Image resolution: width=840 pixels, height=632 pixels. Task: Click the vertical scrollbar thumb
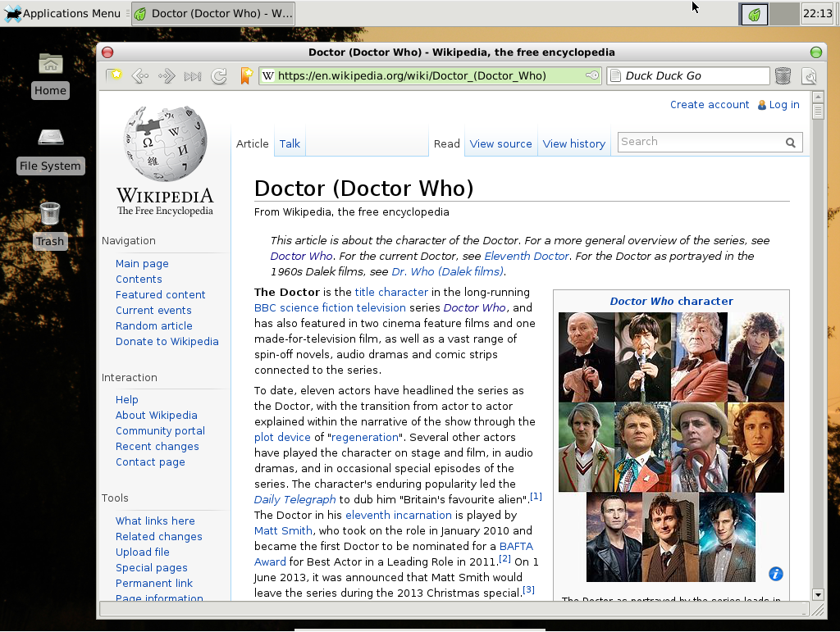[818, 111]
